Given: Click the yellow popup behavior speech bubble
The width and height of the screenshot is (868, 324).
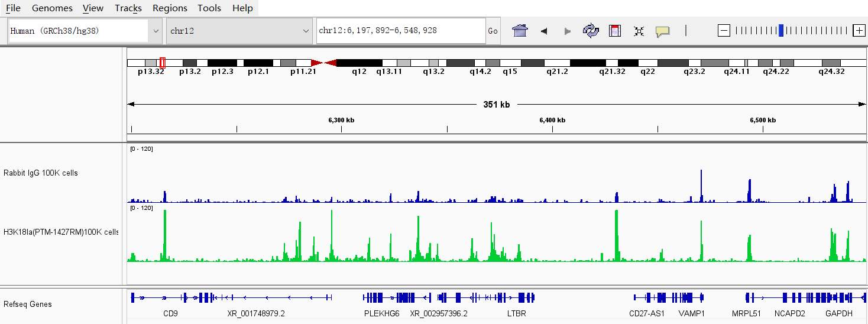Looking at the screenshot, I should coord(662,31).
